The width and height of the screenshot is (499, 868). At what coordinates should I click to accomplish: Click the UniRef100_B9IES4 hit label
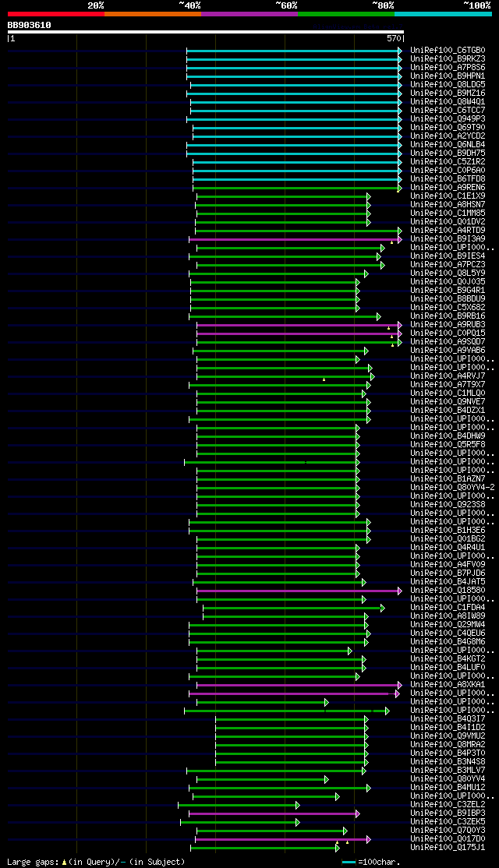coord(448,256)
